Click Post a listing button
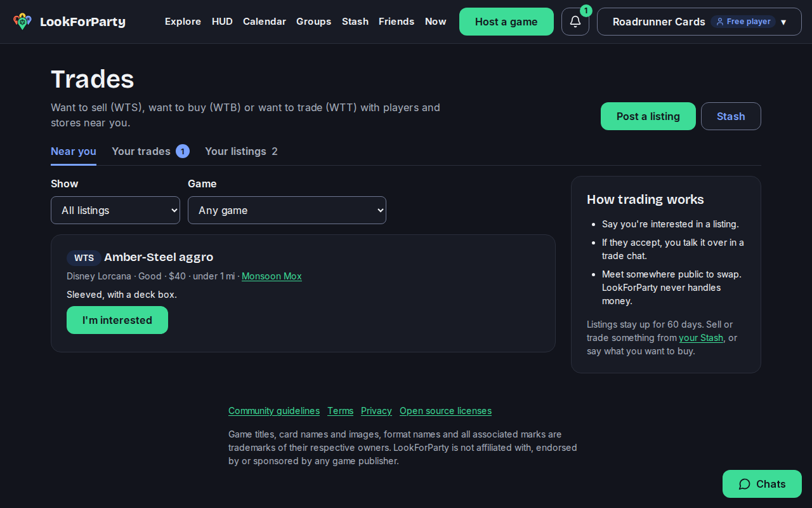 pos(648,116)
